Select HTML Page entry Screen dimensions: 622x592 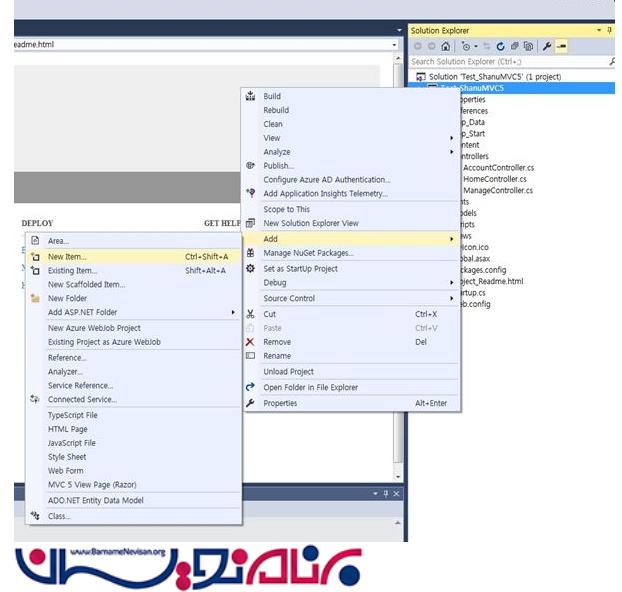67,429
